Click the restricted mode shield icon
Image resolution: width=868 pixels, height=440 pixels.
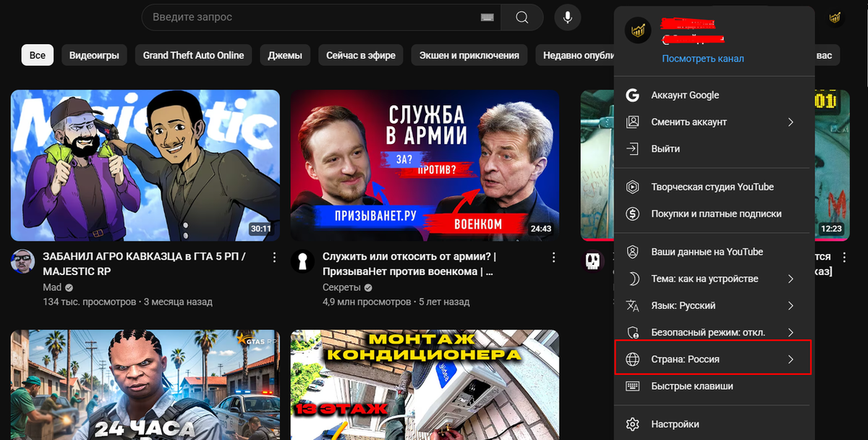click(x=633, y=332)
